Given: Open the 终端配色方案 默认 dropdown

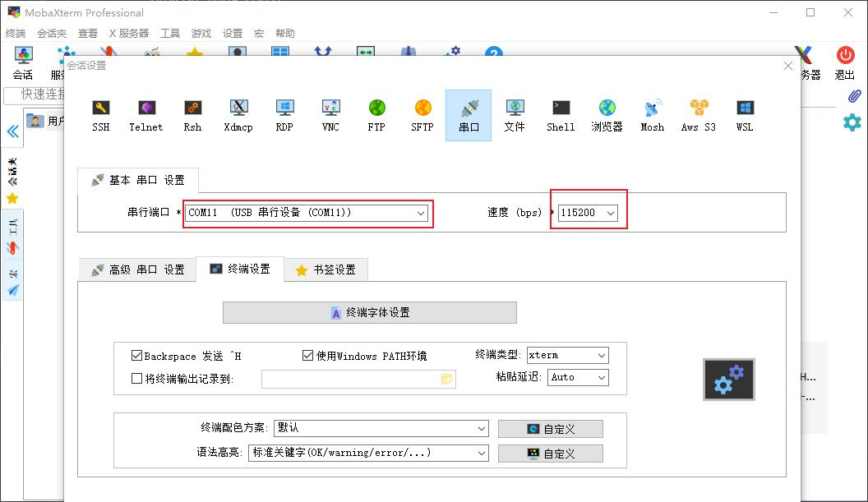Looking at the screenshot, I should coord(381,428).
